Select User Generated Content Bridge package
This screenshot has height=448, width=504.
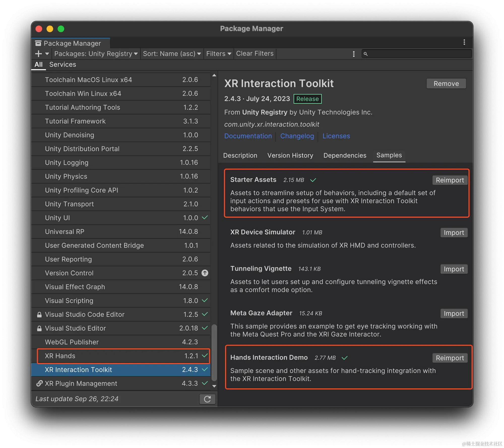point(121,246)
